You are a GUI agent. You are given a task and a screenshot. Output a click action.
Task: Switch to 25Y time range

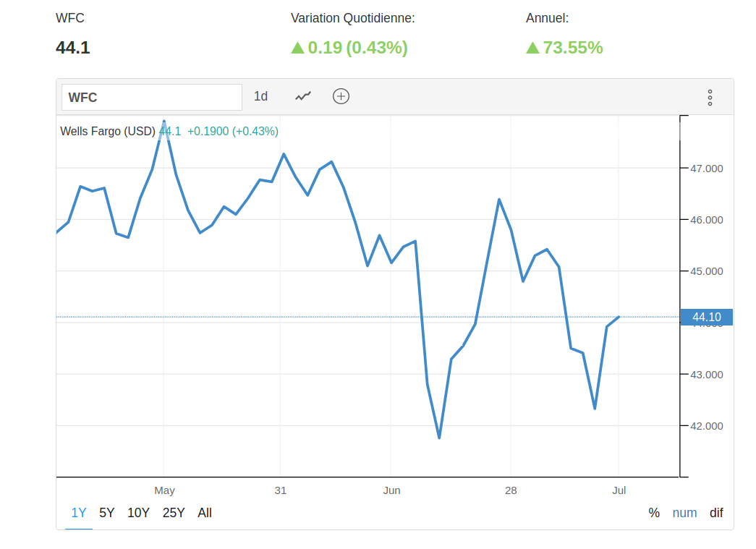coord(174,513)
